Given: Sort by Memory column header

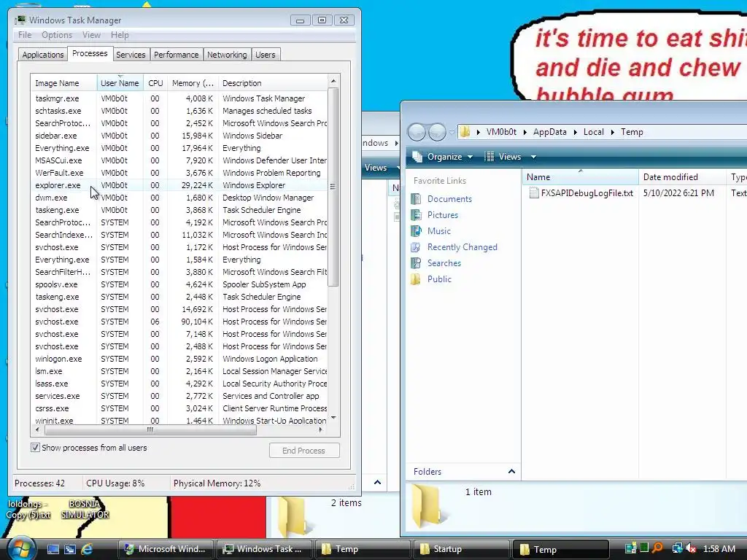Looking at the screenshot, I should [x=193, y=83].
